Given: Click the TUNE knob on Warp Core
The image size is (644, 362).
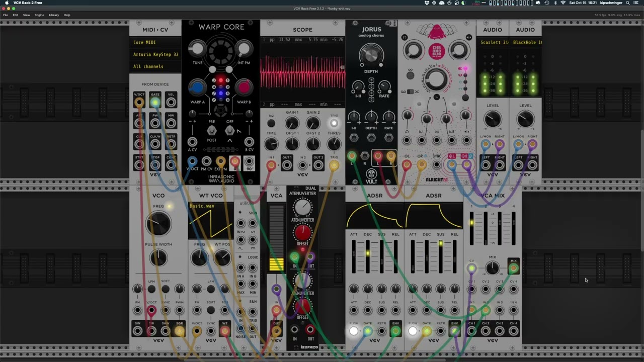Looking at the screenshot, I should coord(197,49).
